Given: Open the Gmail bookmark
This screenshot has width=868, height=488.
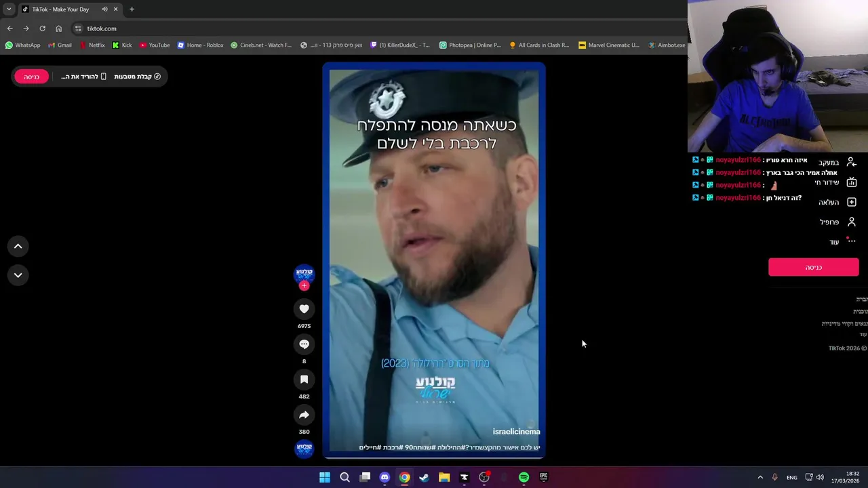Looking at the screenshot, I should 60,45.
